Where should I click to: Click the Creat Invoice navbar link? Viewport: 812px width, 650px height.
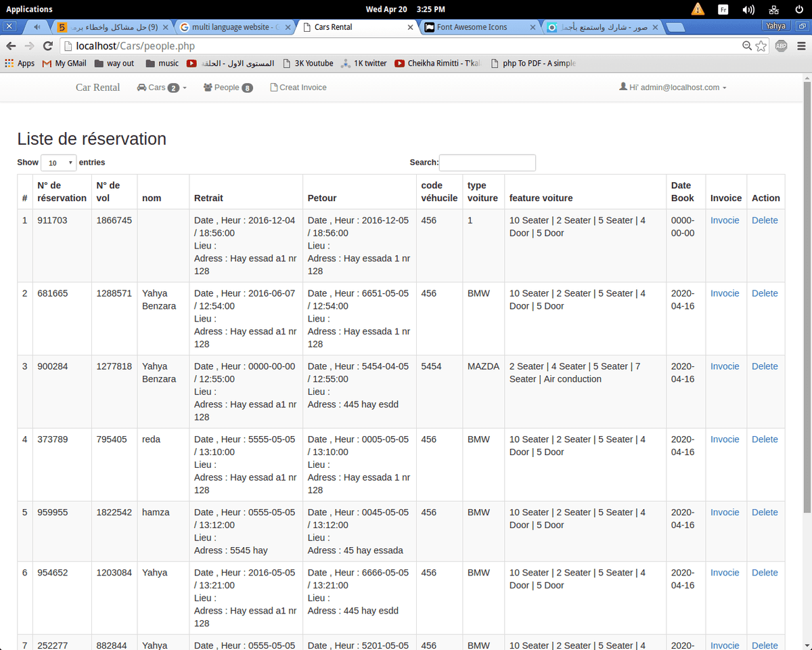point(298,87)
